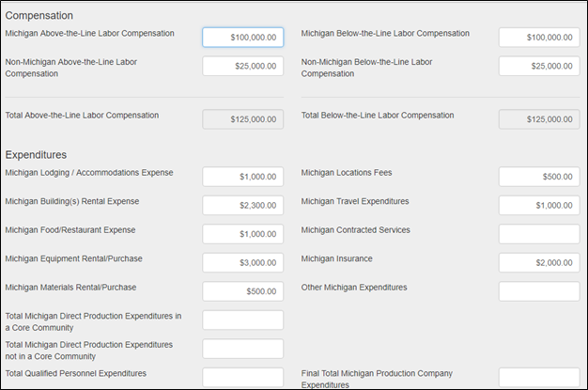This screenshot has width=588, height=390.
Task: Click the Michigan Insurance amount field
Action: coord(538,262)
